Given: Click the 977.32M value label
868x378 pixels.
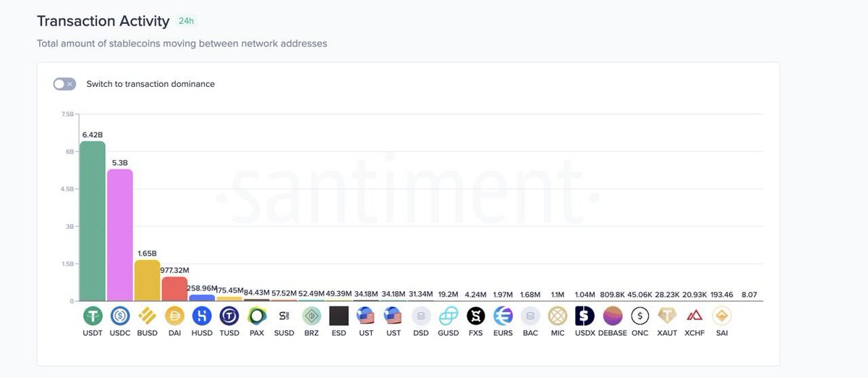Looking at the screenshot, I should click(175, 269).
